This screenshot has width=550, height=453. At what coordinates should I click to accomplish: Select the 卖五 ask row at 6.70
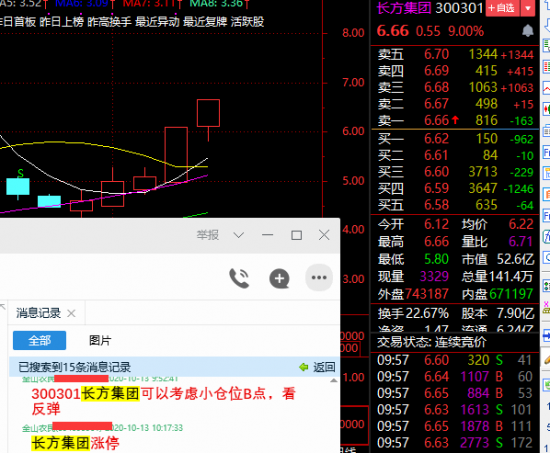point(455,54)
